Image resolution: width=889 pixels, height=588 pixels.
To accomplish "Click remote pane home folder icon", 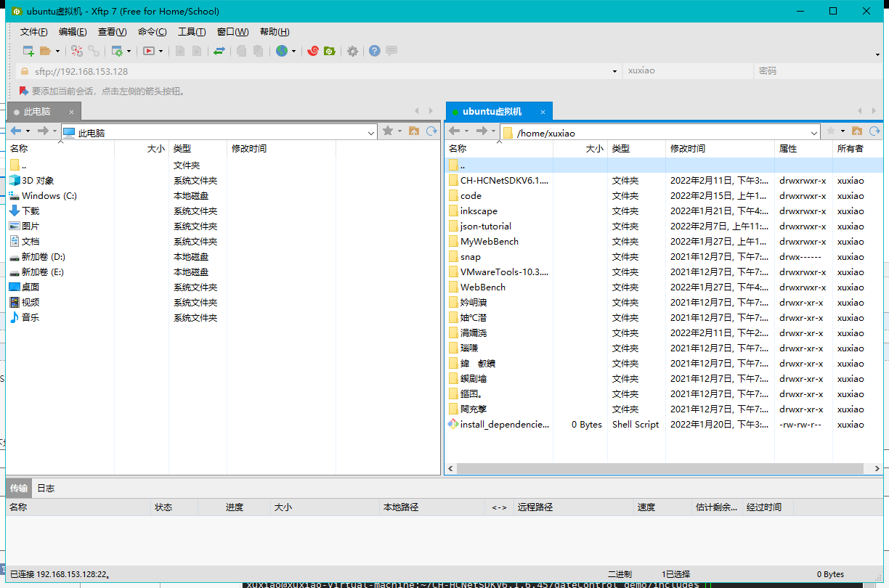I will (857, 131).
